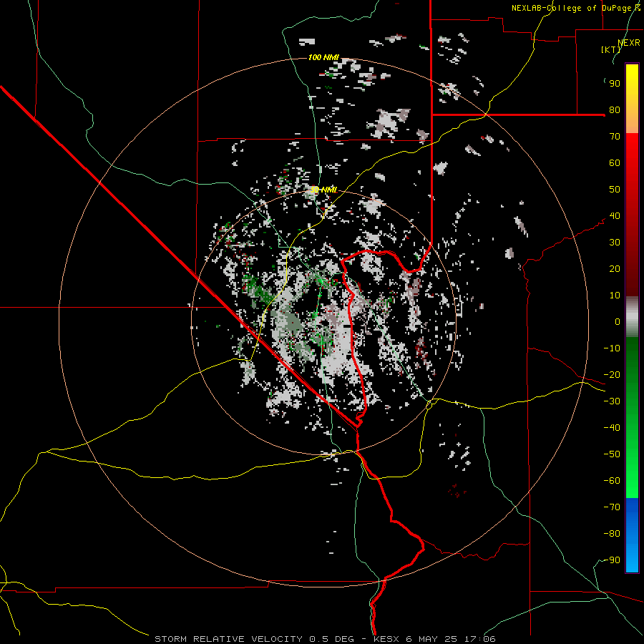Select the "80" positive scale label

pos(615,110)
